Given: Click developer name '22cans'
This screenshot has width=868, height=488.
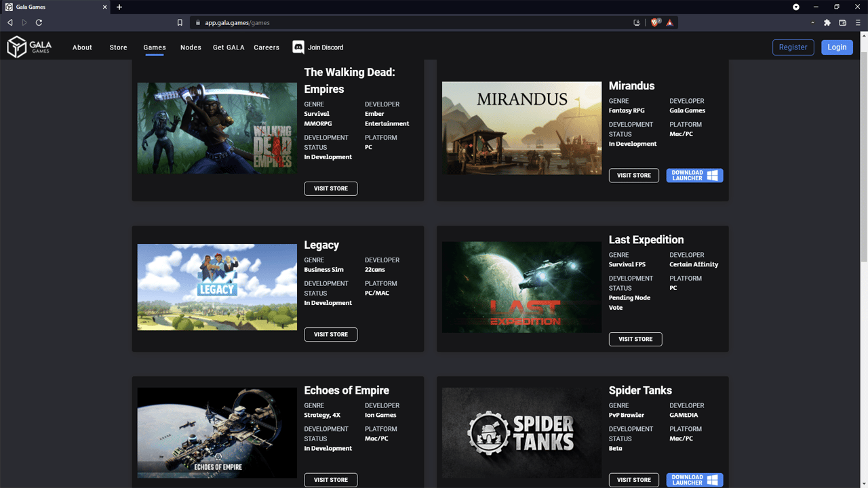Looking at the screenshot, I should click(x=375, y=270).
